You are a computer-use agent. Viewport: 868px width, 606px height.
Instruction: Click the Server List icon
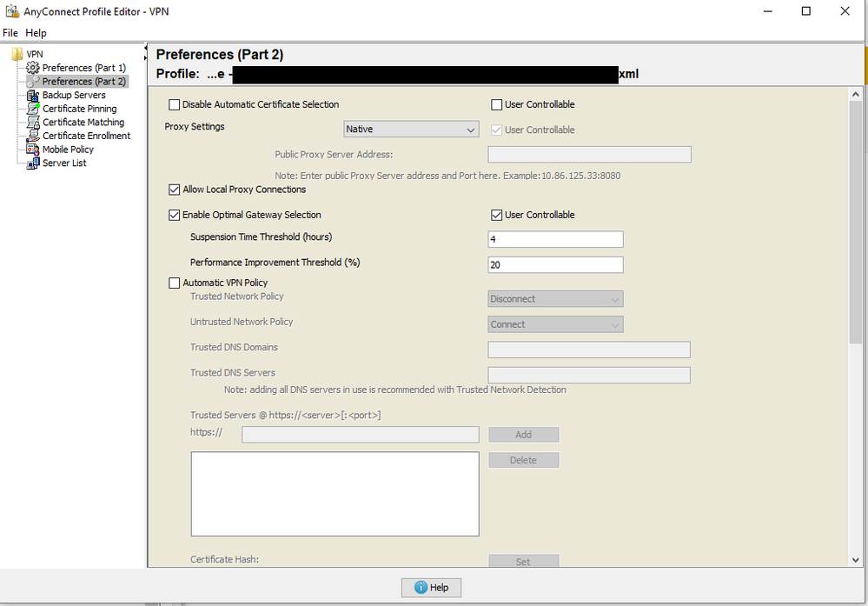point(33,163)
